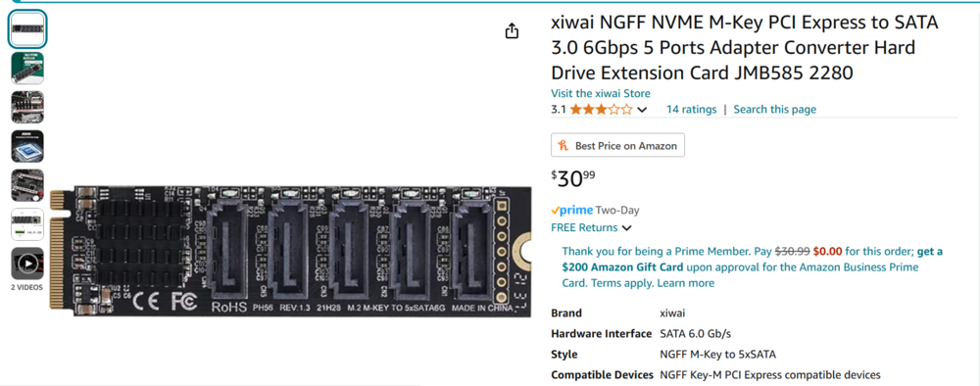Select the sixth thumbnail image

click(27, 224)
